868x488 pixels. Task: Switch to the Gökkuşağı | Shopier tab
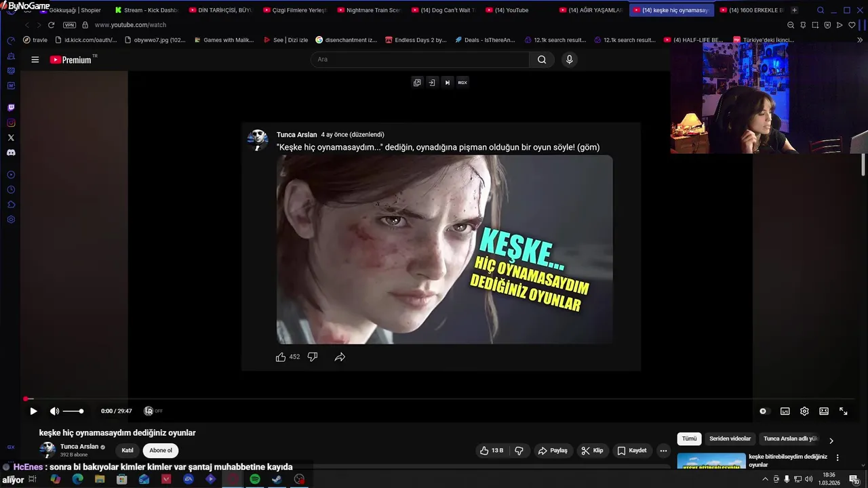coord(69,10)
